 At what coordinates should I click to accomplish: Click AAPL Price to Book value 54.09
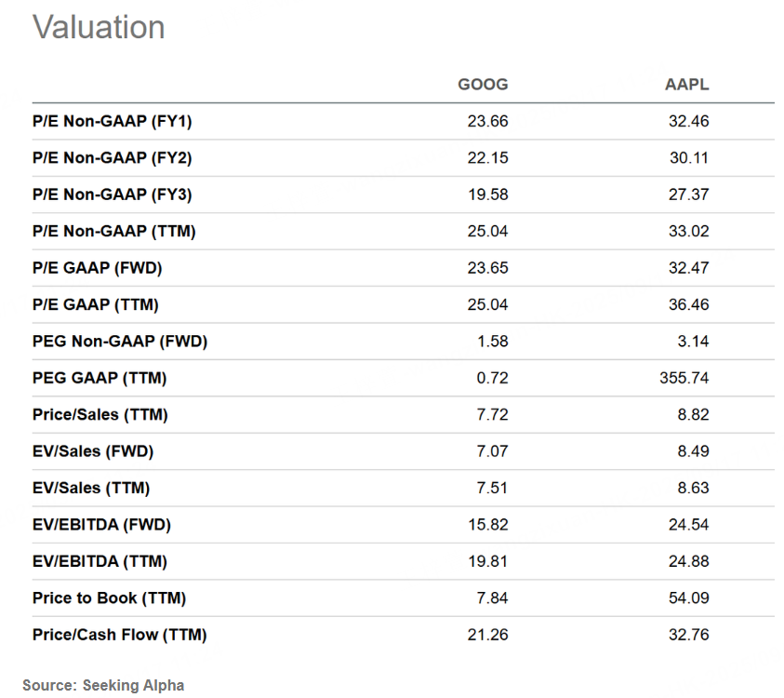coord(688,597)
